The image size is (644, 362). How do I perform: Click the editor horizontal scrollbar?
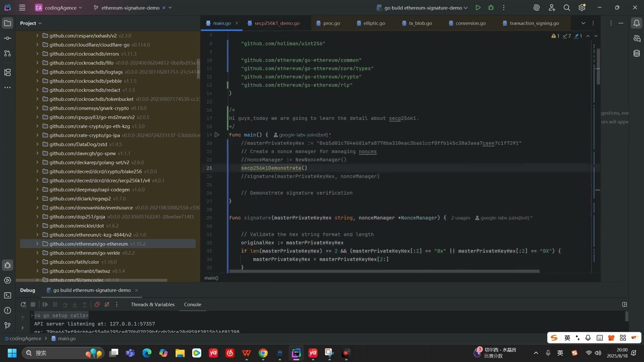pos(382,271)
